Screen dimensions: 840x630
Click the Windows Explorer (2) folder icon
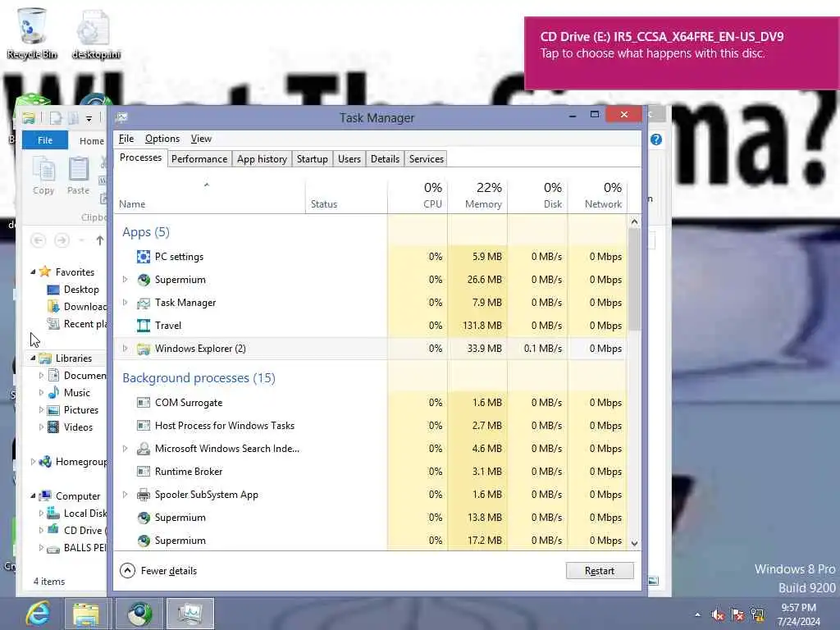[143, 349]
